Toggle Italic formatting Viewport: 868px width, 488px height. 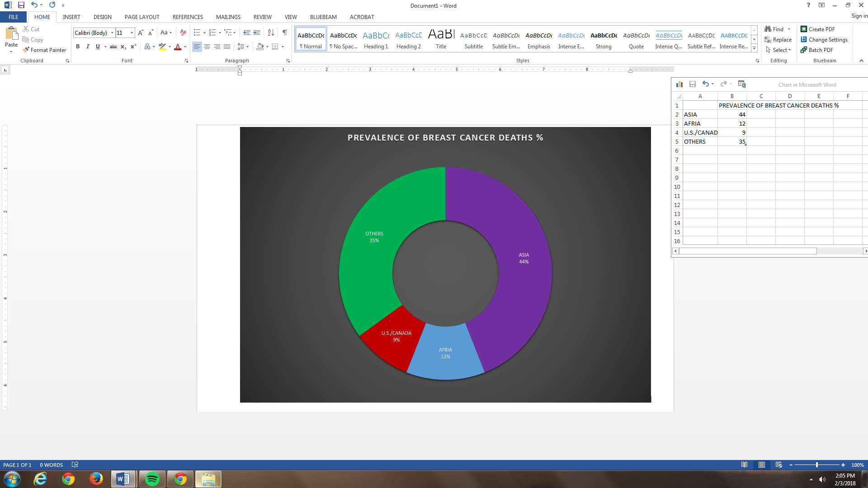88,47
